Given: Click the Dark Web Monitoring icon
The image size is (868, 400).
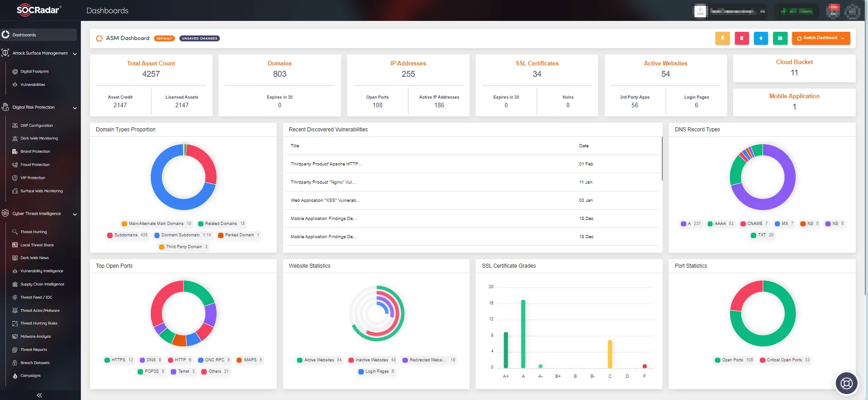Looking at the screenshot, I should click(x=15, y=138).
